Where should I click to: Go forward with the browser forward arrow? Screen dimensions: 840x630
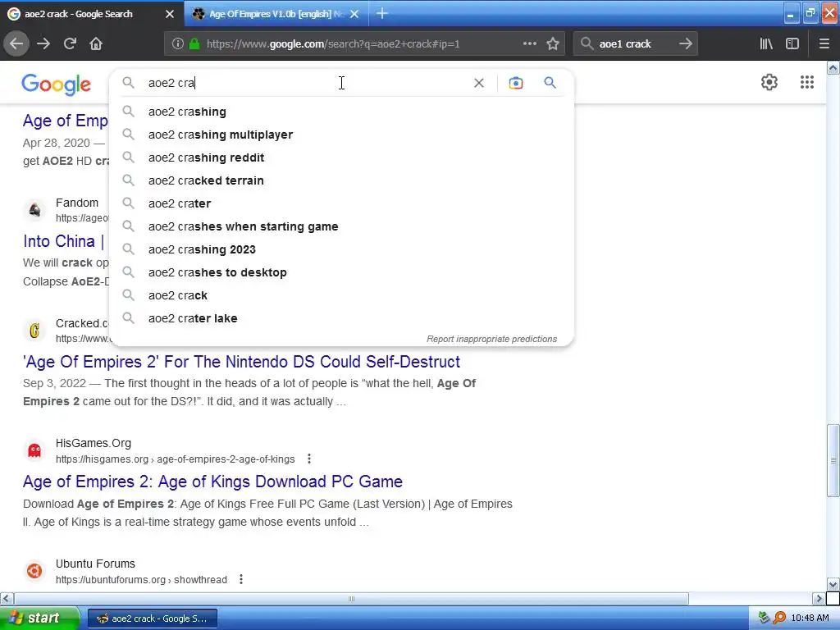click(x=43, y=44)
